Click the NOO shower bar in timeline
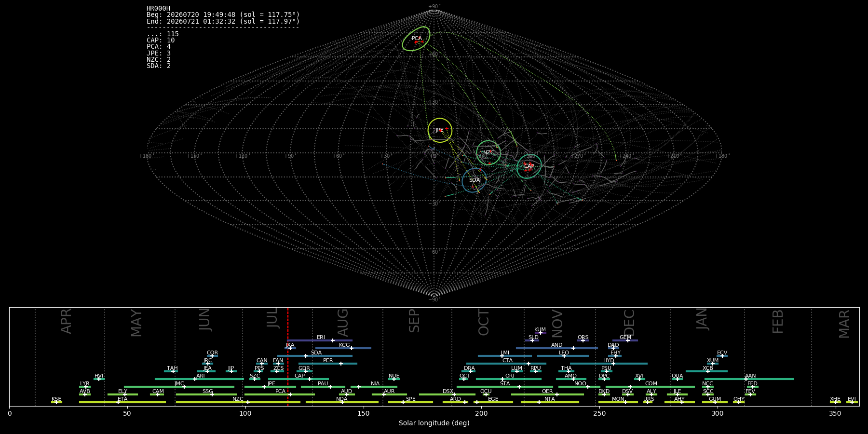 [x=579, y=387]
